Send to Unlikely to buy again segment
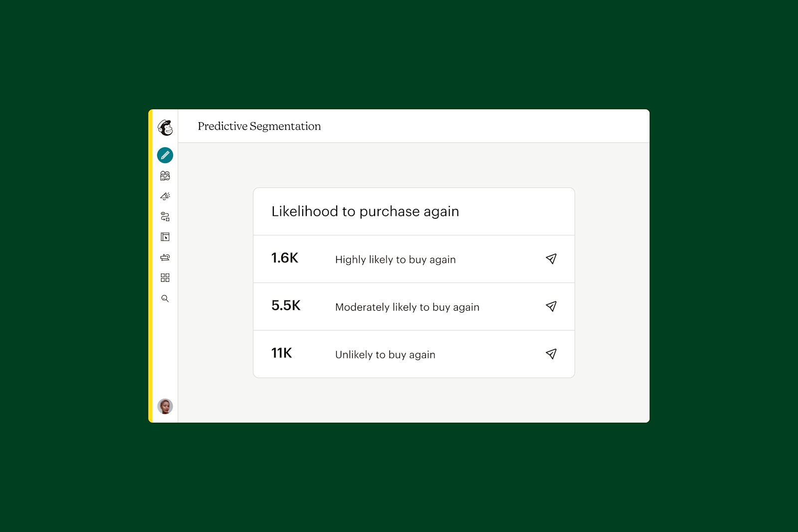The width and height of the screenshot is (798, 532). (x=551, y=354)
